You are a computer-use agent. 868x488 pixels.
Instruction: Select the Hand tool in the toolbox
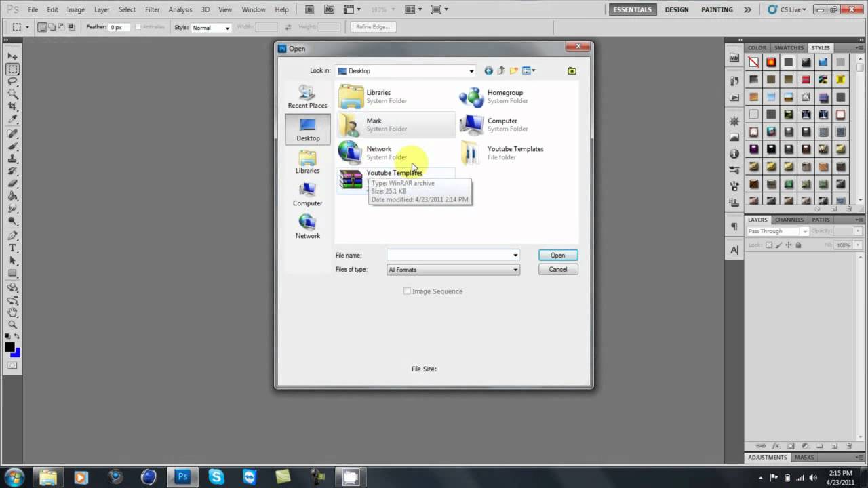(13, 312)
